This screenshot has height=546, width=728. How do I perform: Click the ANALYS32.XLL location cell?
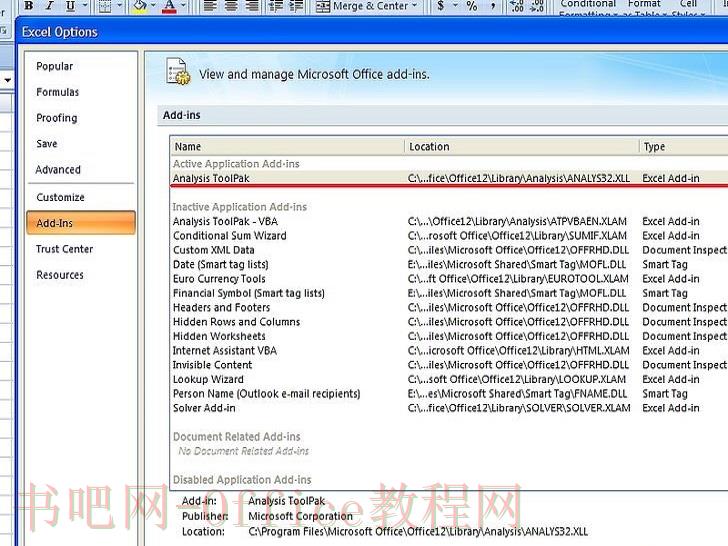pyautogui.click(x=519, y=178)
